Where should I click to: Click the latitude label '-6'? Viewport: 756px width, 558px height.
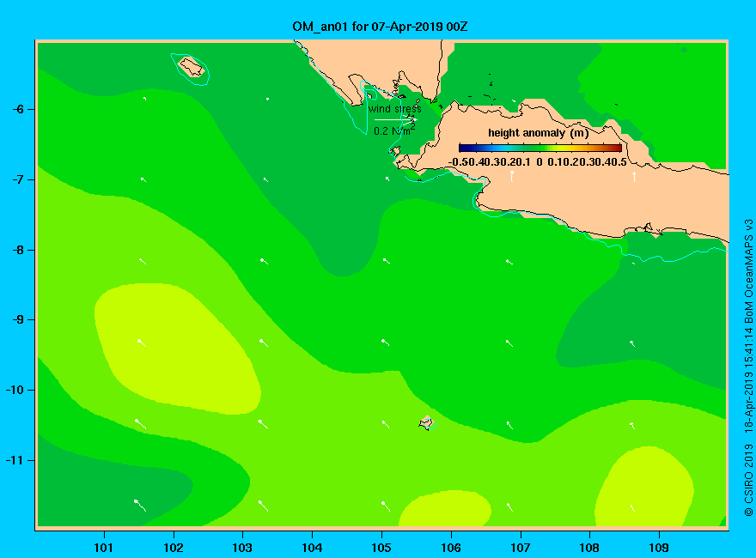pos(17,109)
